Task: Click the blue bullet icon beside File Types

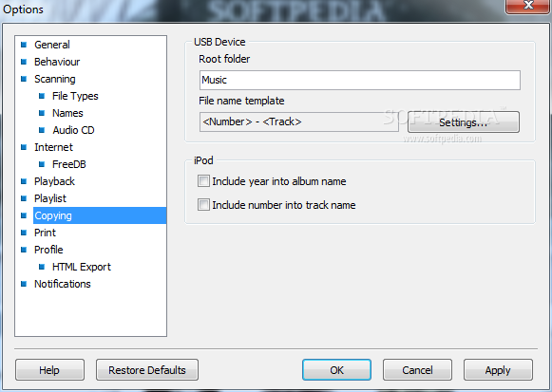Action: click(x=42, y=96)
